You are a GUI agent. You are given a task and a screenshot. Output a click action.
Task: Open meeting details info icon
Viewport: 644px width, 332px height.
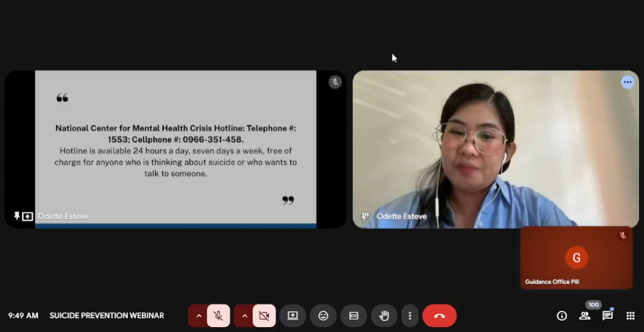coord(562,316)
